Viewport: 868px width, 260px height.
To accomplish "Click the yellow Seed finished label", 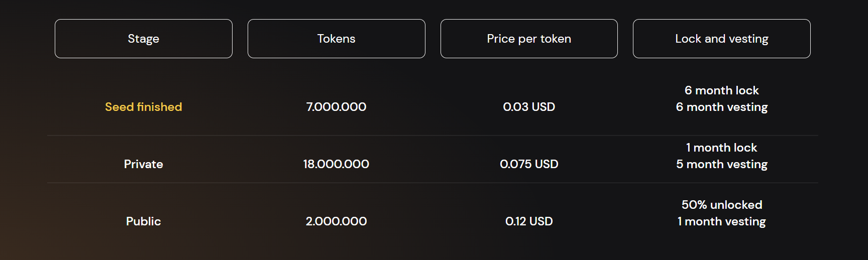I will (144, 107).
